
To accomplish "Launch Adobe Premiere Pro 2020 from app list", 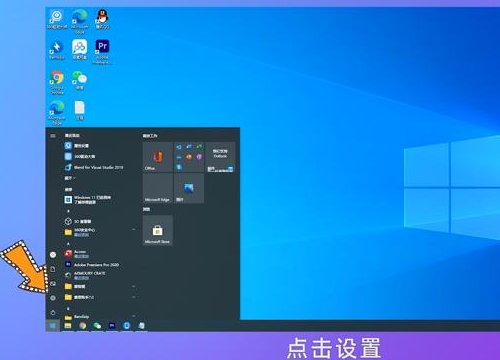I will point(92,265).
